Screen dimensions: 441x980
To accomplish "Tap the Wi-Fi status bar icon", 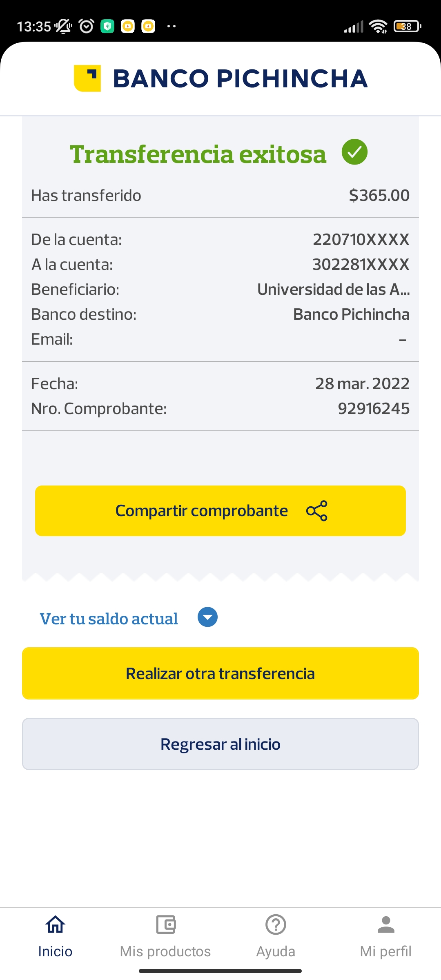I will [x=378, y=27].
